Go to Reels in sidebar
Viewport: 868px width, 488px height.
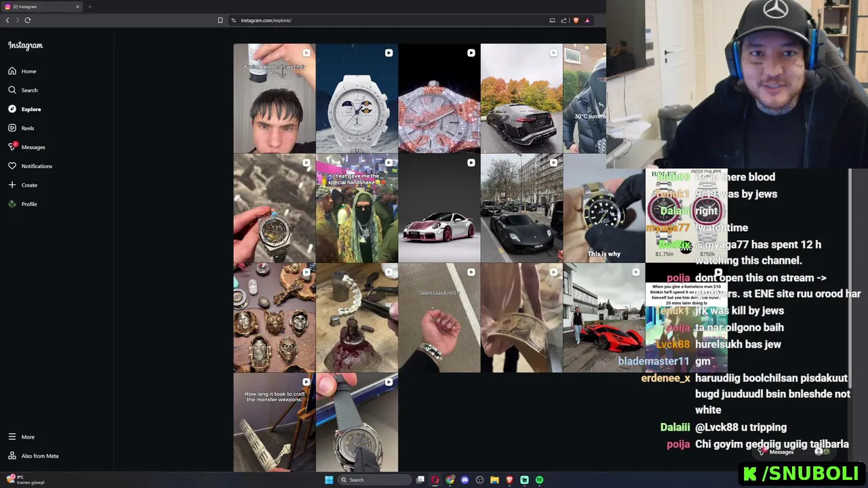coord(21,128)
